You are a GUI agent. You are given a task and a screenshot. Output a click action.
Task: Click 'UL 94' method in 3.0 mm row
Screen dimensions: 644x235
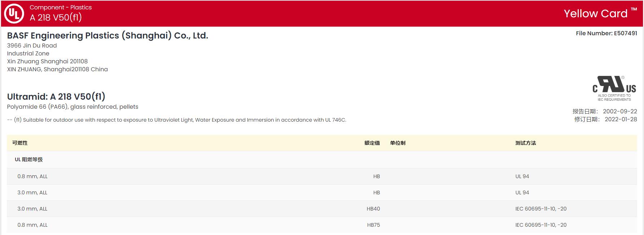pyautogui.click(x=522, y=193)
